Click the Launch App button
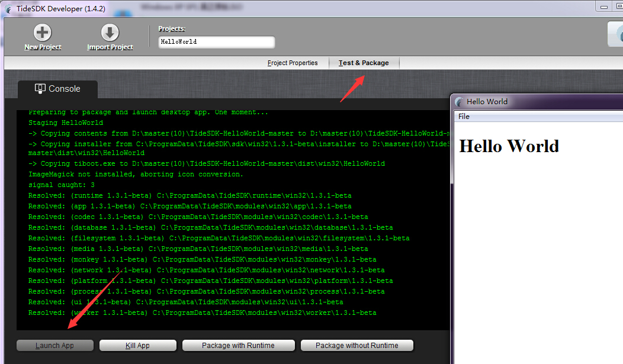 click(55, 345)
